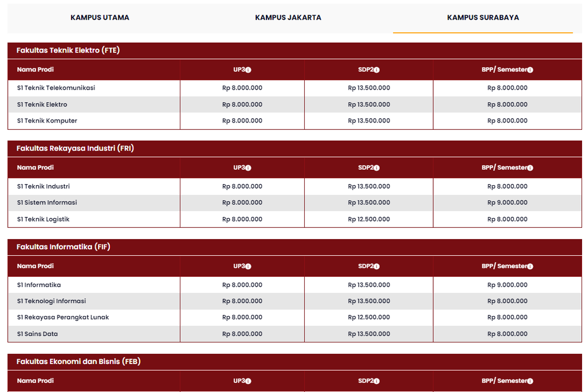Click SDP2 info icon in Fakultas Teknik Elektro table
The height and width of the screenshot is (392, 588).
tap(376, 70)
